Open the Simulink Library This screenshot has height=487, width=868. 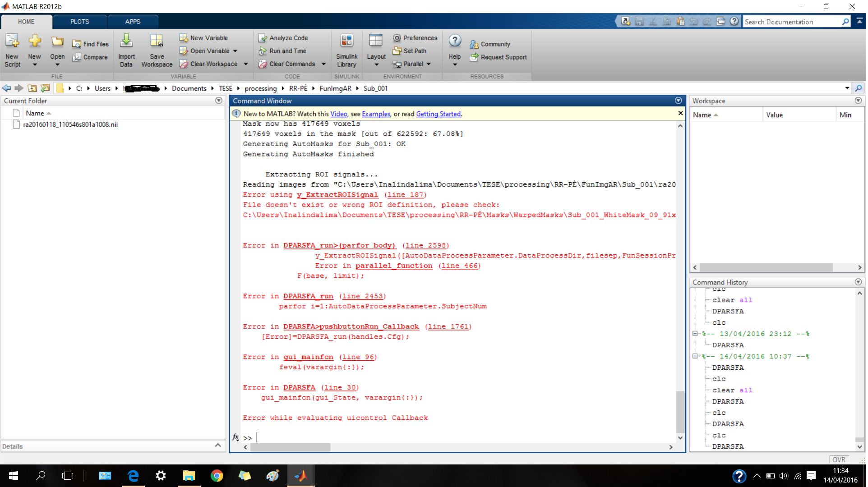tap(346, 51)
